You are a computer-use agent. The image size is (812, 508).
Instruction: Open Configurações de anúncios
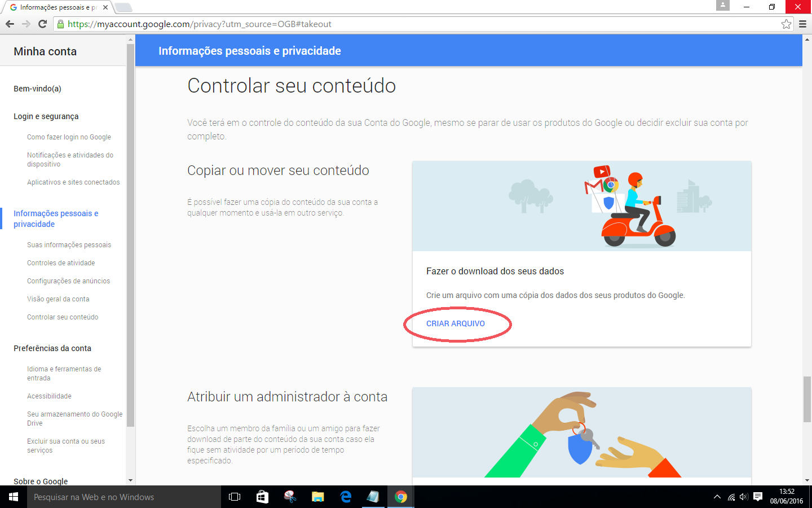coord(68,281)
